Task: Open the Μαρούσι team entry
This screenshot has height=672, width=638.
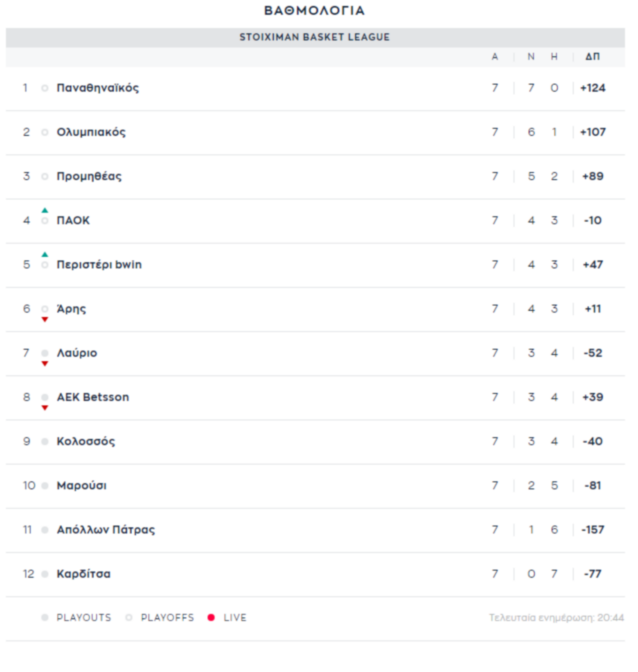Action: (x=81, y=485)
